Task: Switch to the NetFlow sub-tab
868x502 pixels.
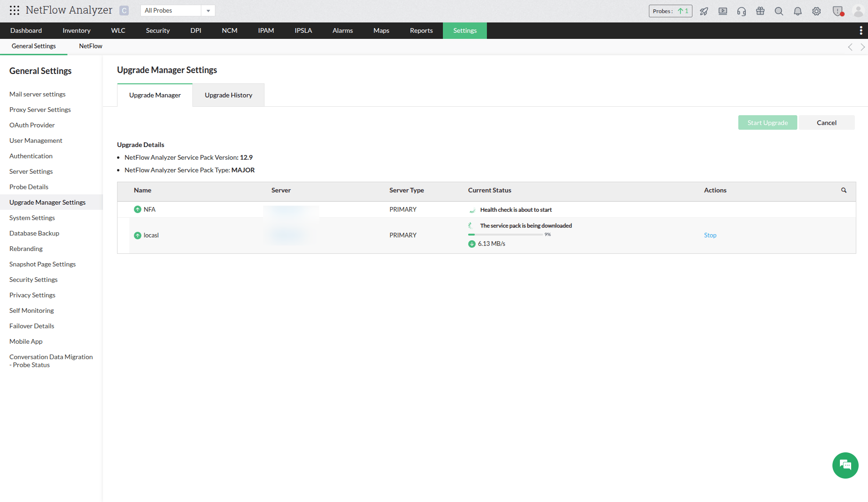Action: pos(90,46)
